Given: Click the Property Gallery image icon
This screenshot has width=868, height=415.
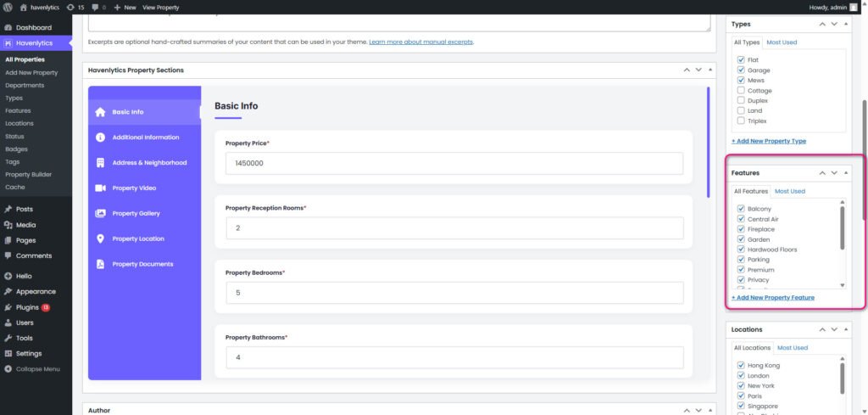Looking at the screenshot, I should pyautogui.click(x=100, y=214).
